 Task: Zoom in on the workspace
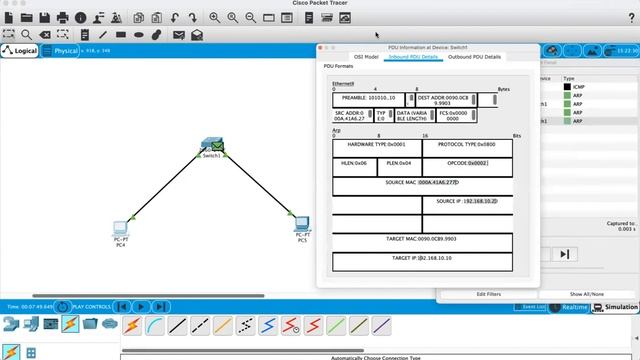[214, 18]
